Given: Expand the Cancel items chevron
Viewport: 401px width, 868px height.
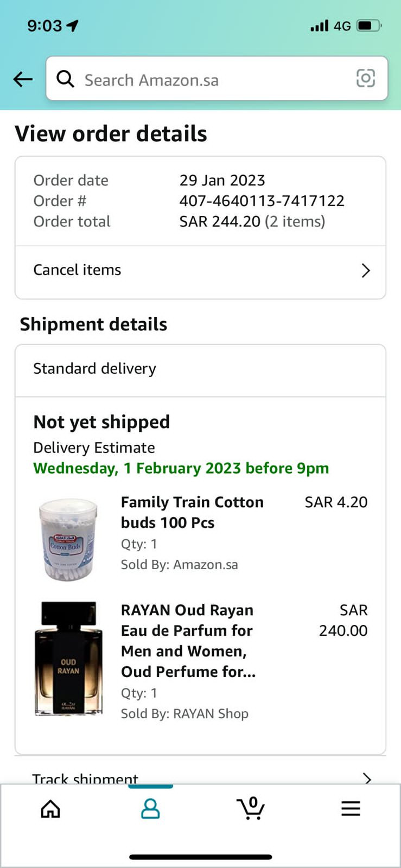Looking at the screenshot, I should (x=366, y=270).
